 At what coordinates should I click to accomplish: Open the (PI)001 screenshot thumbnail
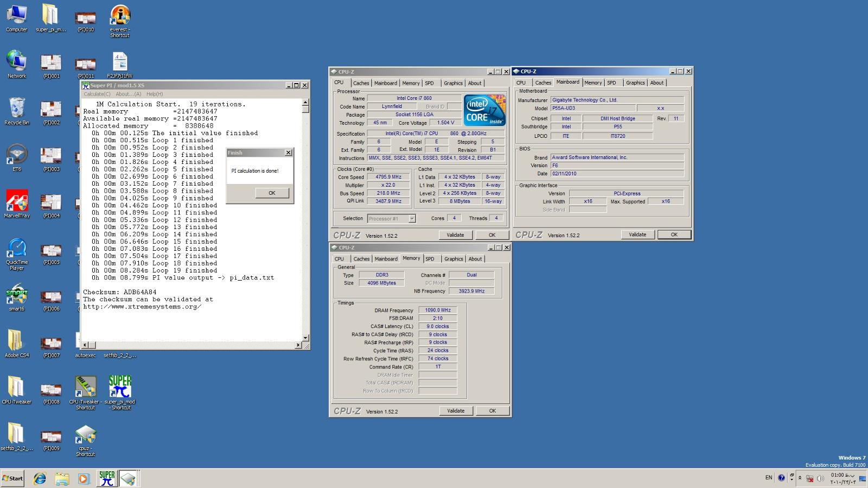51,65
